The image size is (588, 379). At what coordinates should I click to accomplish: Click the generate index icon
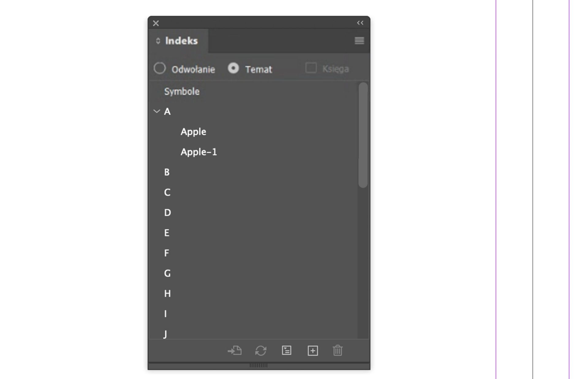click(287, 351)
